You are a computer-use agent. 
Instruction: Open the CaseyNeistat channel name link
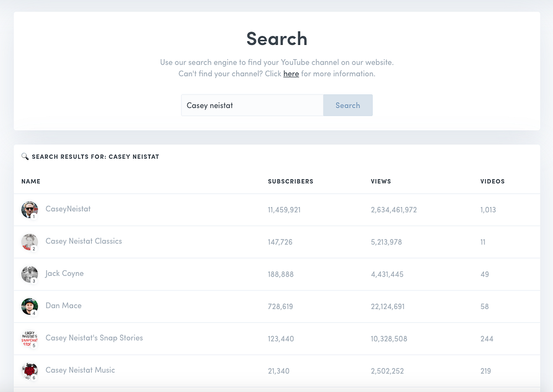[x=68, y=209]
